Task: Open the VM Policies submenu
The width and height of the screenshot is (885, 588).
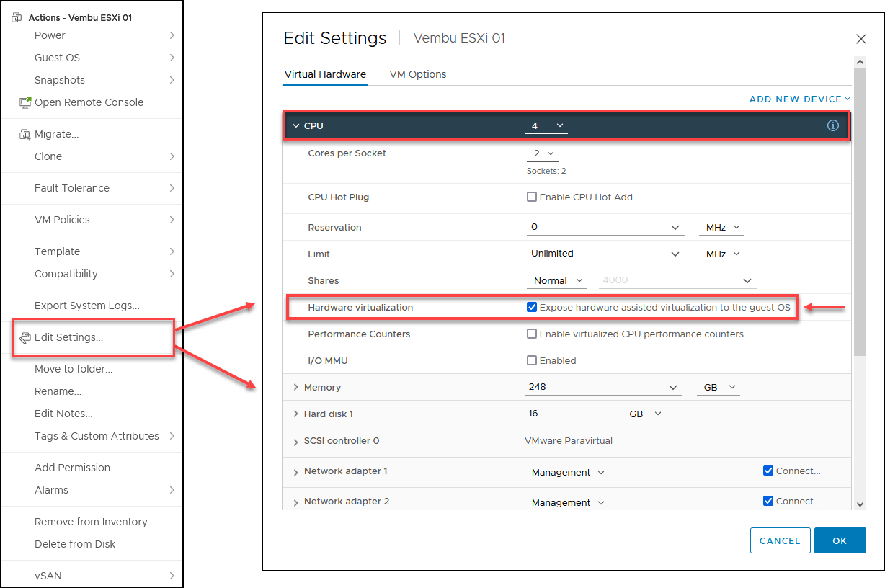Action: [x=92, y=220]
